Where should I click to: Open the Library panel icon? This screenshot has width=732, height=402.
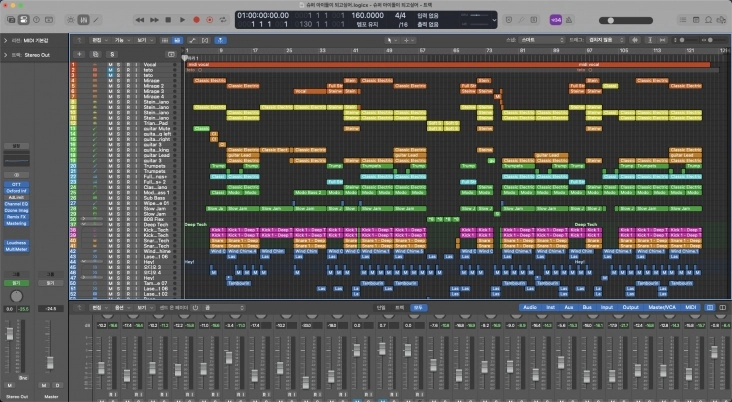pos(11,19)
